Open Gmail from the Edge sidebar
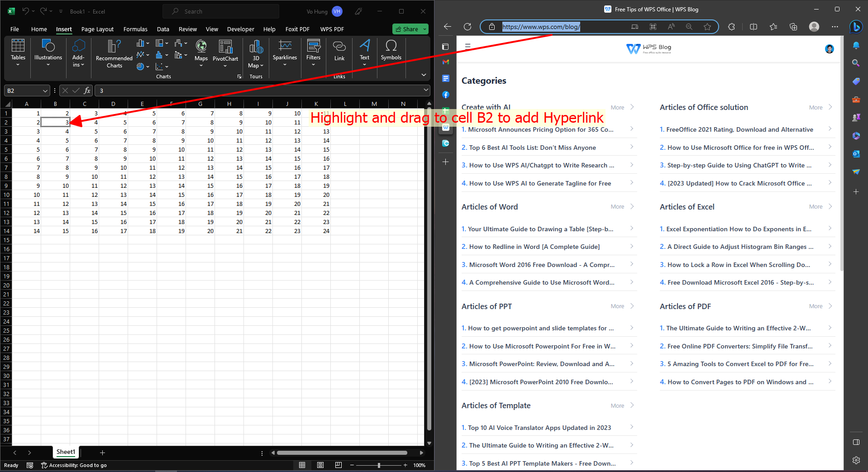The width and height of the screenshot is (868, 472). point(446,62)
